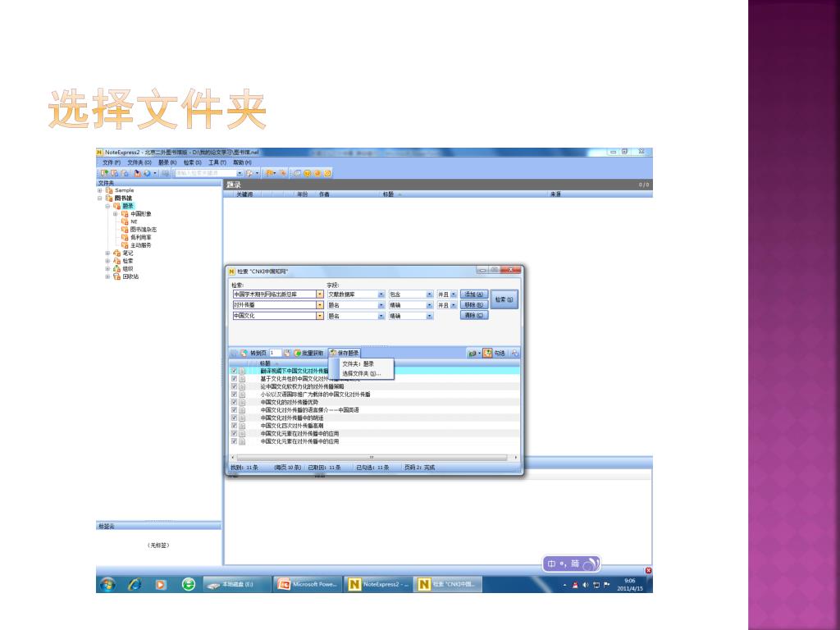840x630 pixels.
Task: Expand the 笔记 node
Action: tap(107, 253)
